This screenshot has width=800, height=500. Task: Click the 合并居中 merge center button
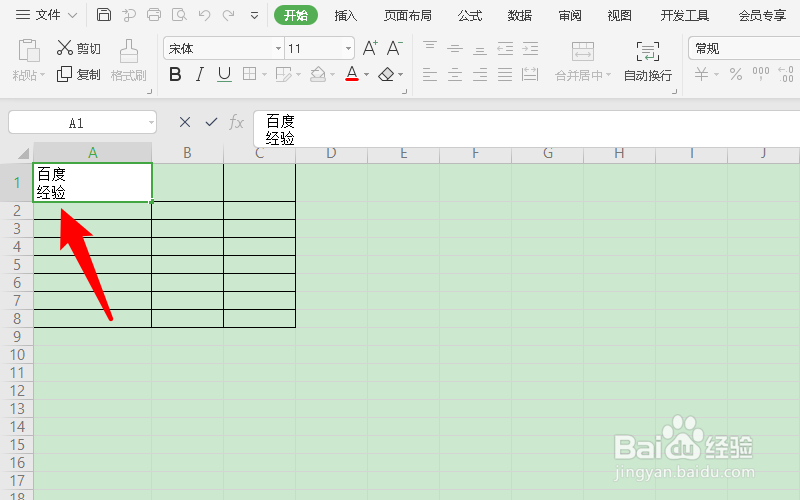[x=583, y=61]
